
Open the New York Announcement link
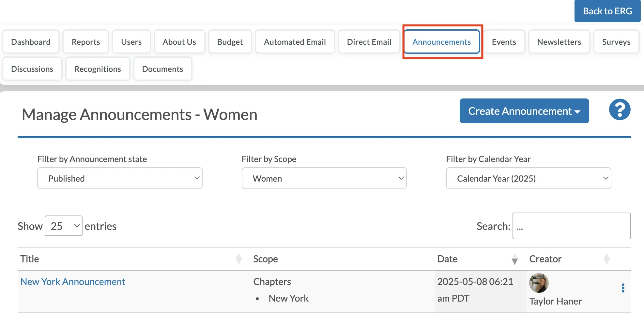pyautogui.click(x=73, y=281)
